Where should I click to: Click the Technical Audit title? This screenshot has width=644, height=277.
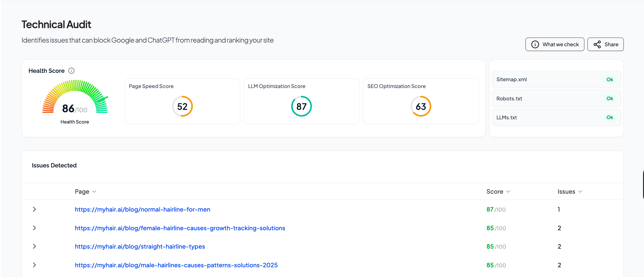coord(56,24)
